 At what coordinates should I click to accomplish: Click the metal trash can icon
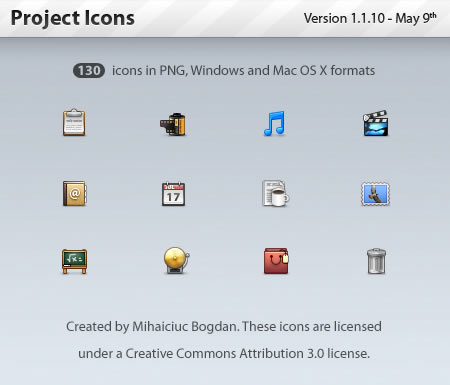point(376,261)
